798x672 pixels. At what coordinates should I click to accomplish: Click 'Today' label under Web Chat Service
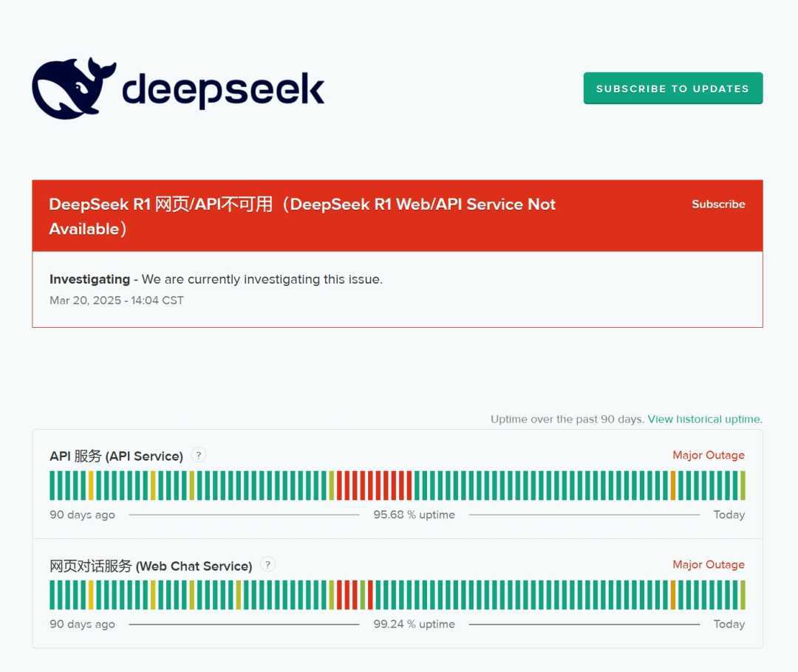[729, 624]
